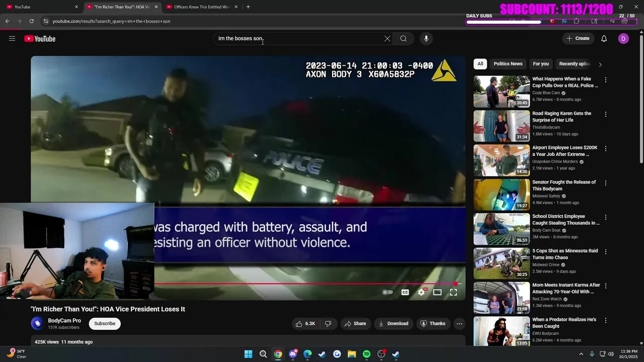Switch player to theater mode
644x362 pixels.
pyautogui.click(x=437, y=292)
